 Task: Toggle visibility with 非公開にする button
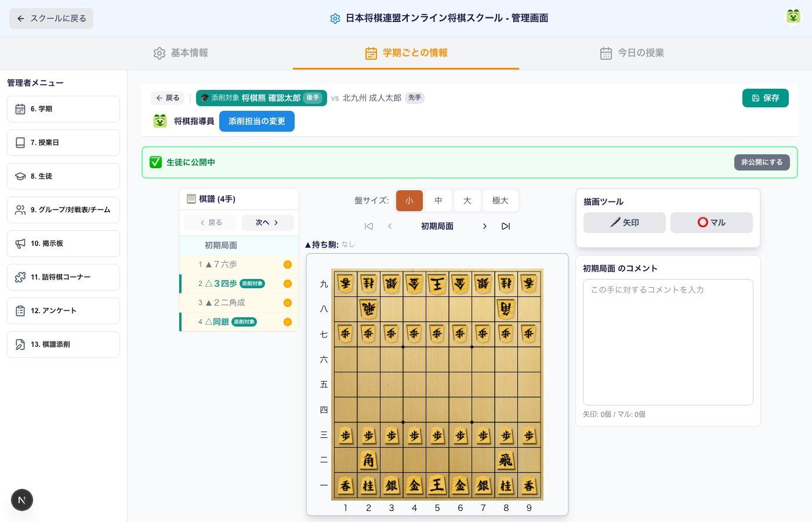762,162
